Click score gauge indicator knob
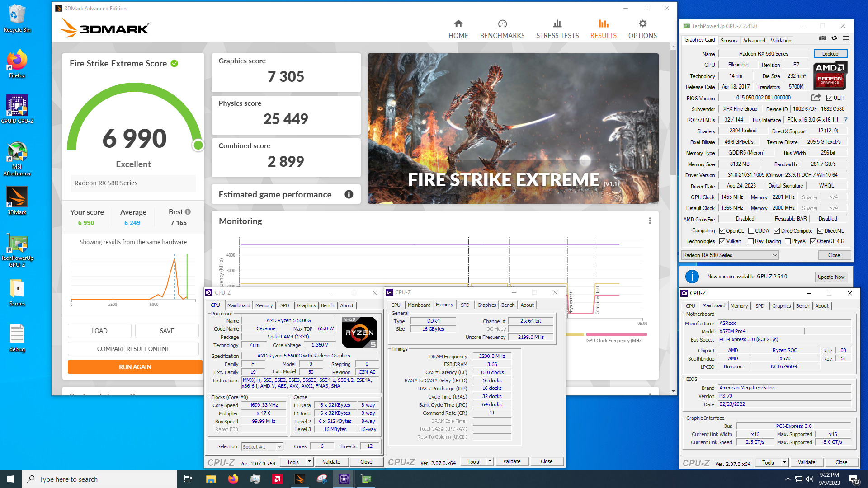Viewport: 868px width, 488px height. click(x=198, y=145)
